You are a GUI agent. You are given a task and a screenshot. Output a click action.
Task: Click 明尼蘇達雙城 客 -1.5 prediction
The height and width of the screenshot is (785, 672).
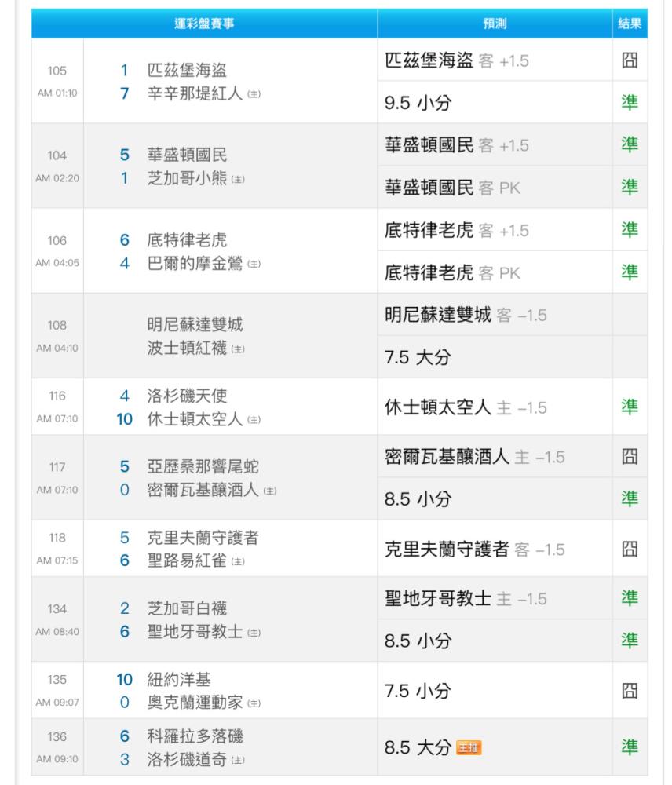[x=466, y=316]
